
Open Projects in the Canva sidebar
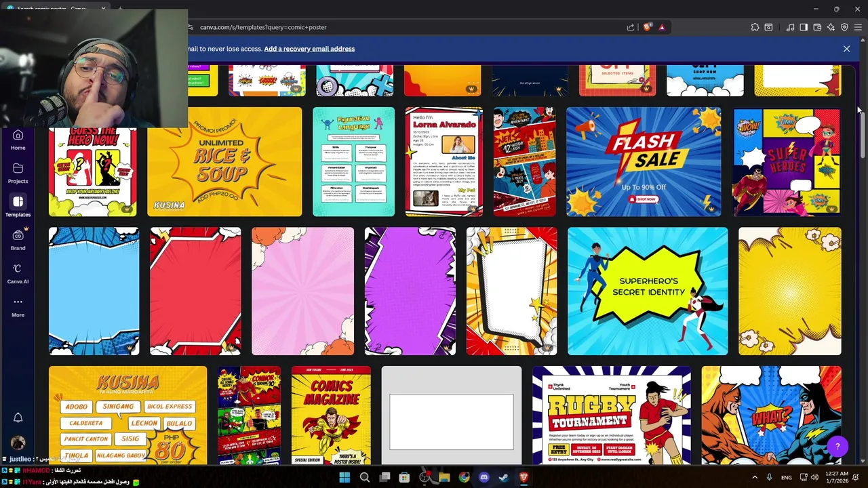click(x=18, y=174)
